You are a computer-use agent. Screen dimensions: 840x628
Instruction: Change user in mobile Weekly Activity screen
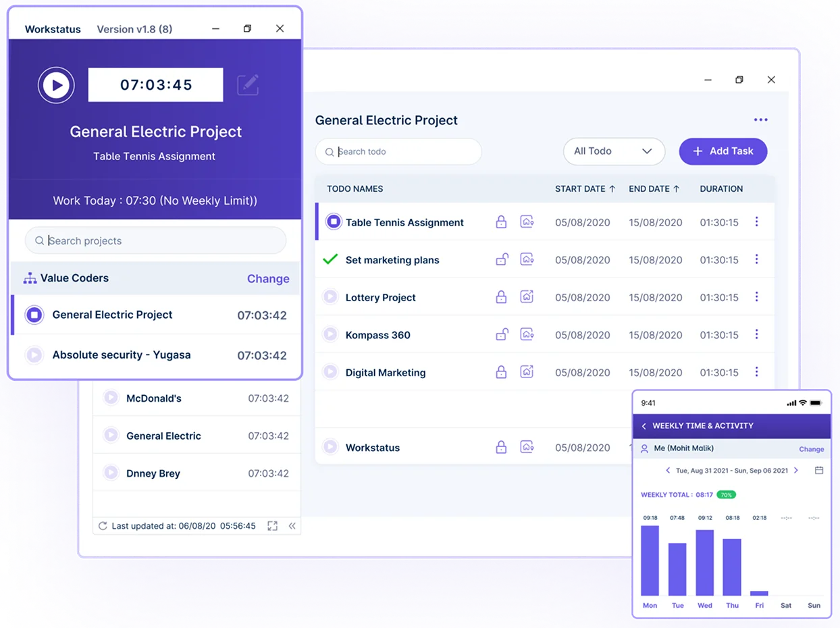coord(812,449)
